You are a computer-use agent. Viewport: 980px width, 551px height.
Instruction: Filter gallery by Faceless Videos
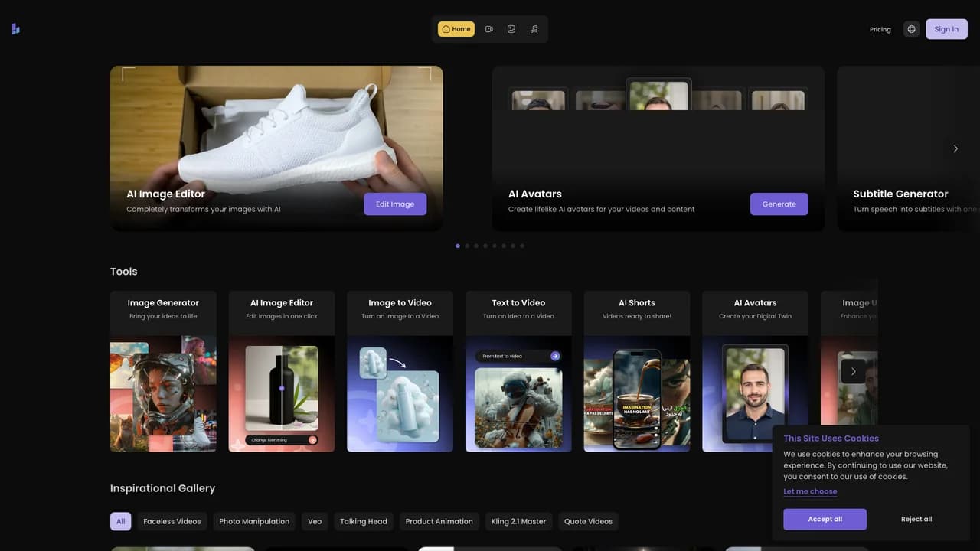[x=172, y=521]
